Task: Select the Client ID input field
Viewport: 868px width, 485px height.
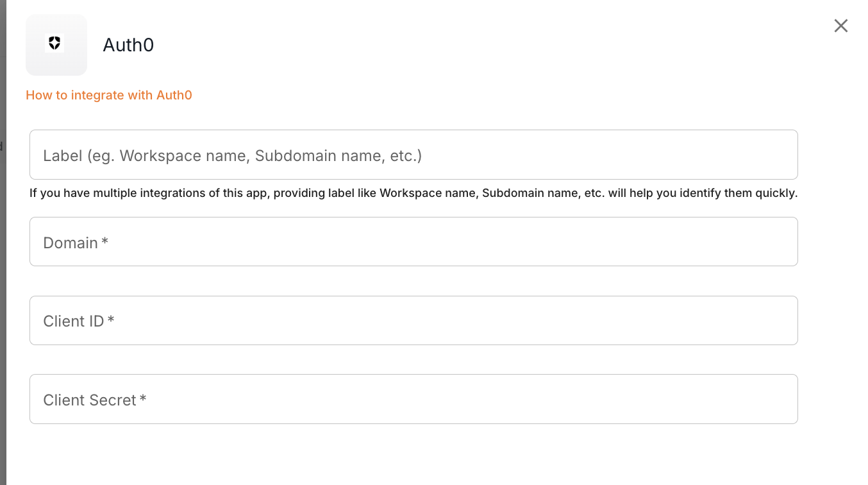Action: pos(413,321)
